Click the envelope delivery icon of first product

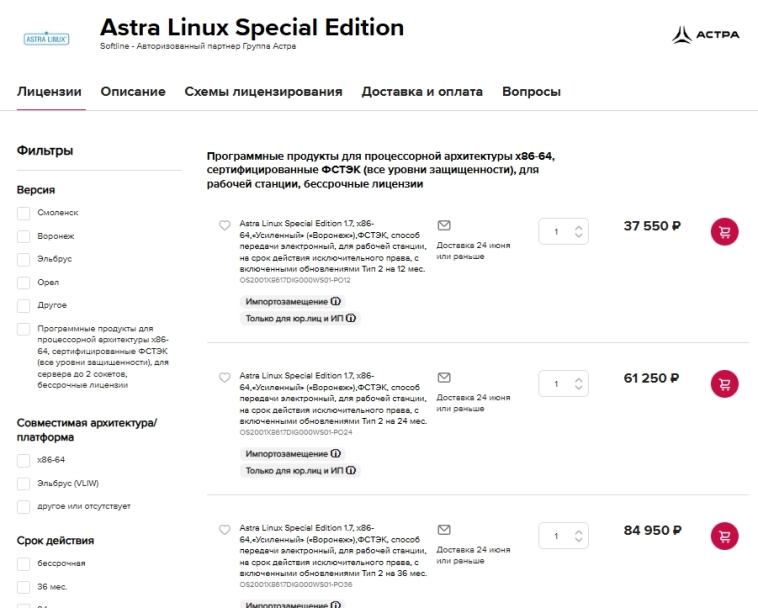pos(445,225)
